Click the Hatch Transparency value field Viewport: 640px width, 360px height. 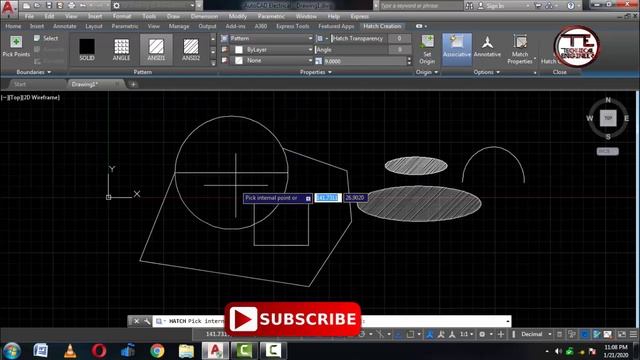click(x=399, y=38)
